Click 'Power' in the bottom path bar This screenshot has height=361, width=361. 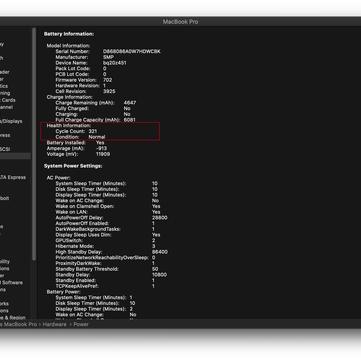[81, 324]
